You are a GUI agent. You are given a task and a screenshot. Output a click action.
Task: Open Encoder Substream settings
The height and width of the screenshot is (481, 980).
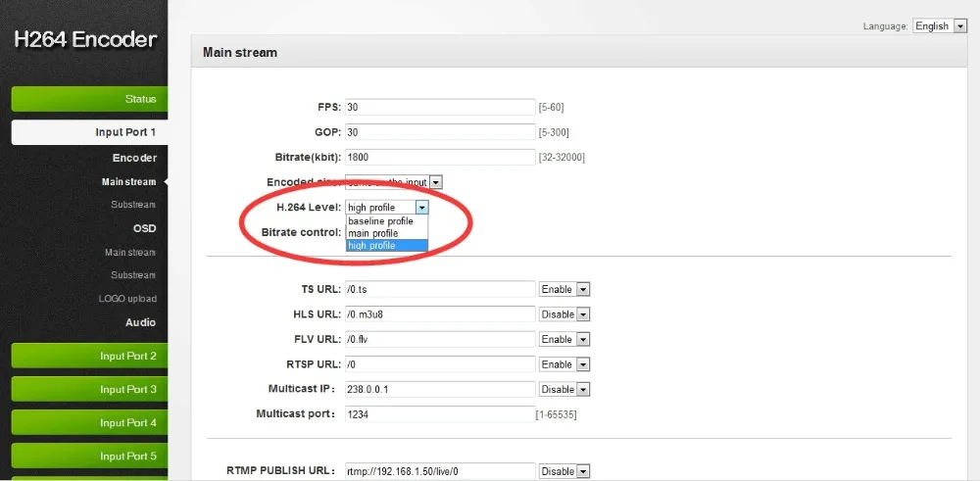pyautogui.click(x=133, y=205)
